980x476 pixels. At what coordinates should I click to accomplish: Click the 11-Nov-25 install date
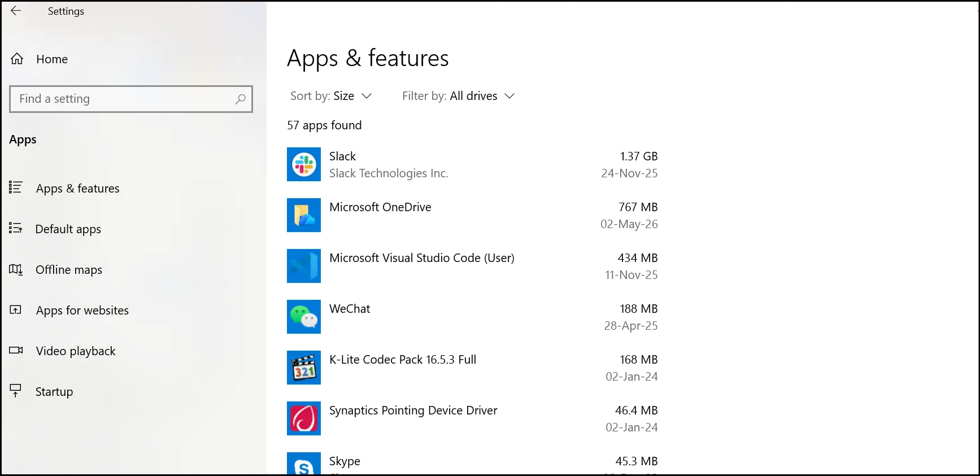[x=631, y=275]
